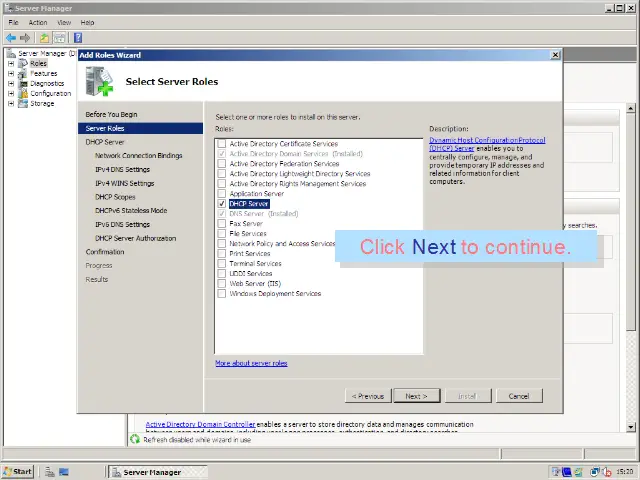Click the < Previous button

click(368, 396)
